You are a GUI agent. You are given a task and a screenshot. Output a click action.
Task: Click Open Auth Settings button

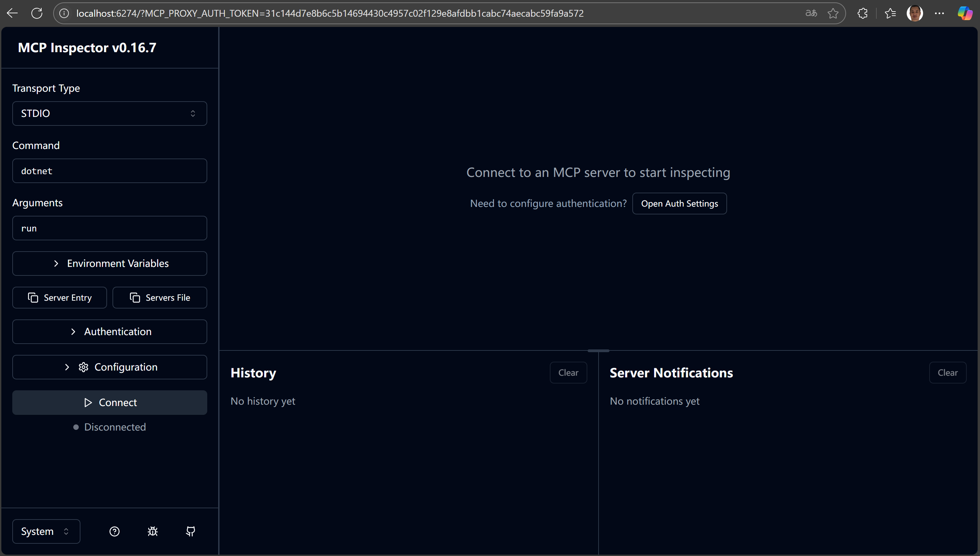pyautogui.click(x=679, y=204)
